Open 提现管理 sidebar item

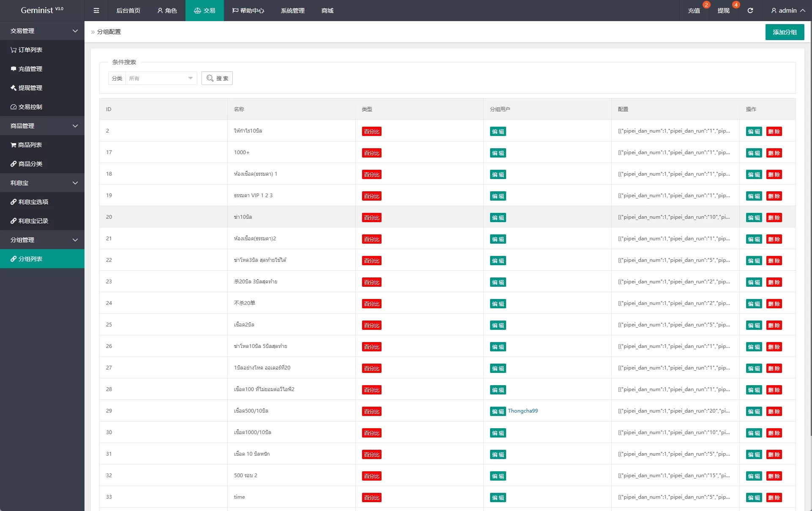(26, 88)
